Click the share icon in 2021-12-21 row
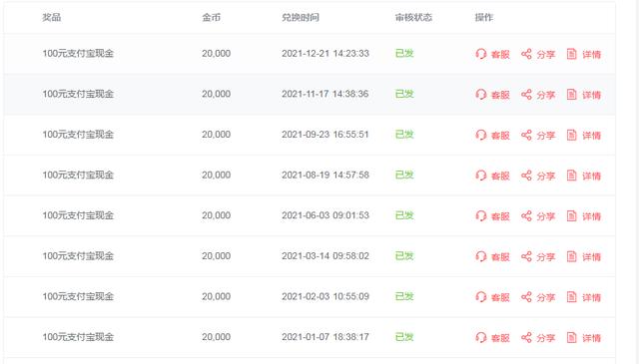639x364 pixels. pyautogui.click(x=526, y=54)
